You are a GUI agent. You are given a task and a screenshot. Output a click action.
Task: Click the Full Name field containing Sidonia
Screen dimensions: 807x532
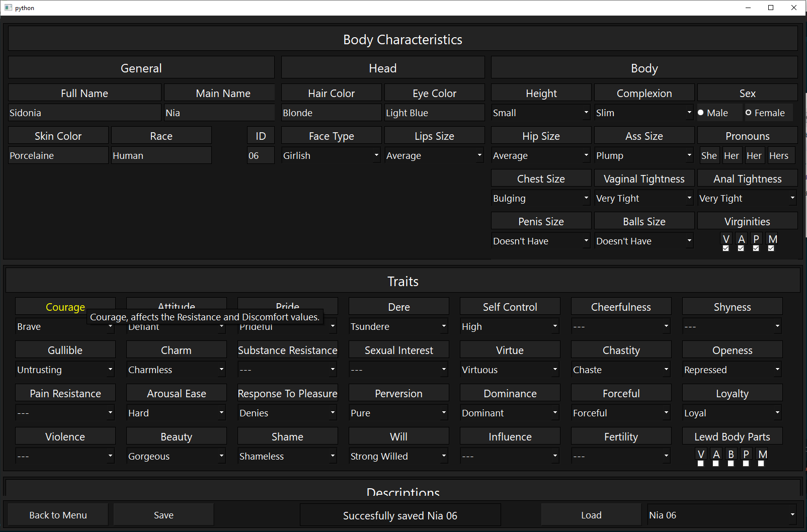click(x=85, y=113)
